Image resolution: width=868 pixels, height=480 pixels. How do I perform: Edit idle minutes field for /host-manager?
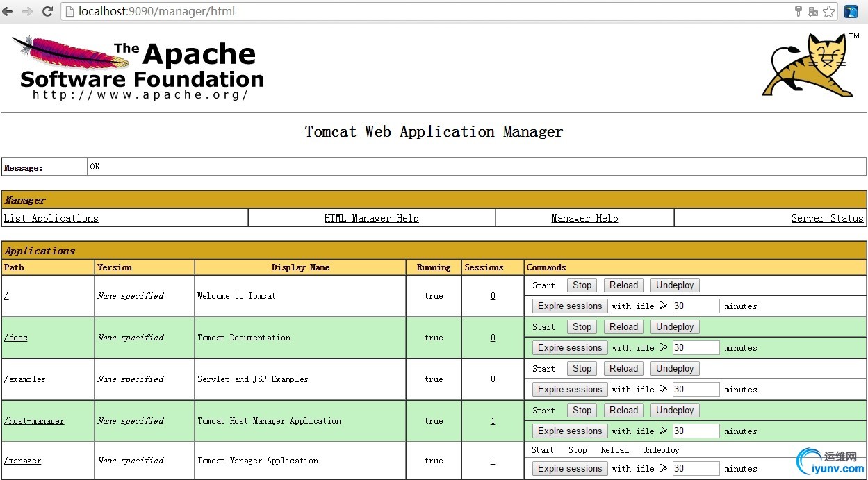pos(696,431)
